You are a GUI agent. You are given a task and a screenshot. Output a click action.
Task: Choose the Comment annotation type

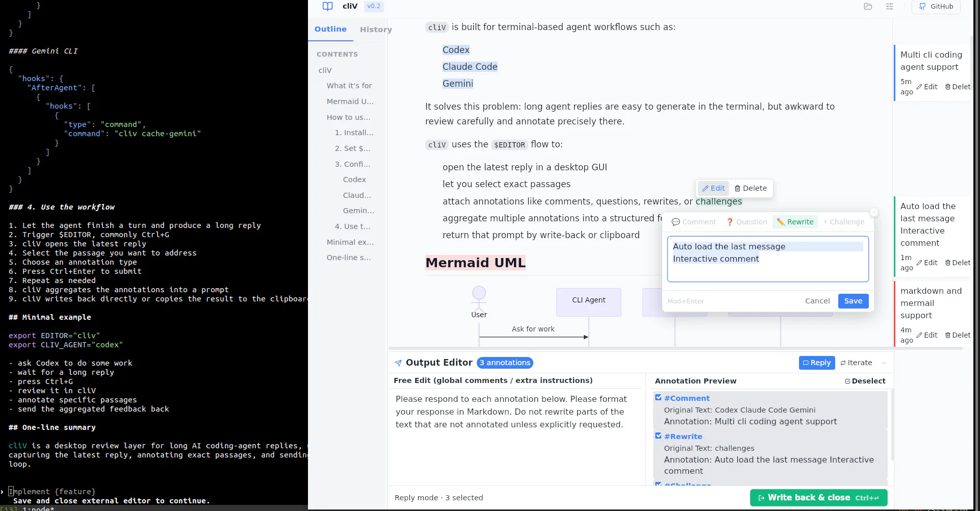coord(694,222)
